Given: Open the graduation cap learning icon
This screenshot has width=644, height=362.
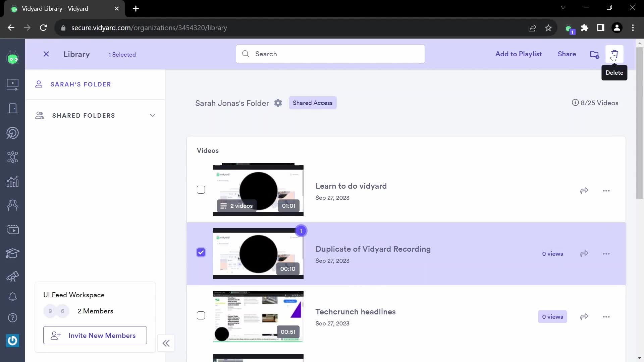Looking at the screenshot, I should (13, 253).
